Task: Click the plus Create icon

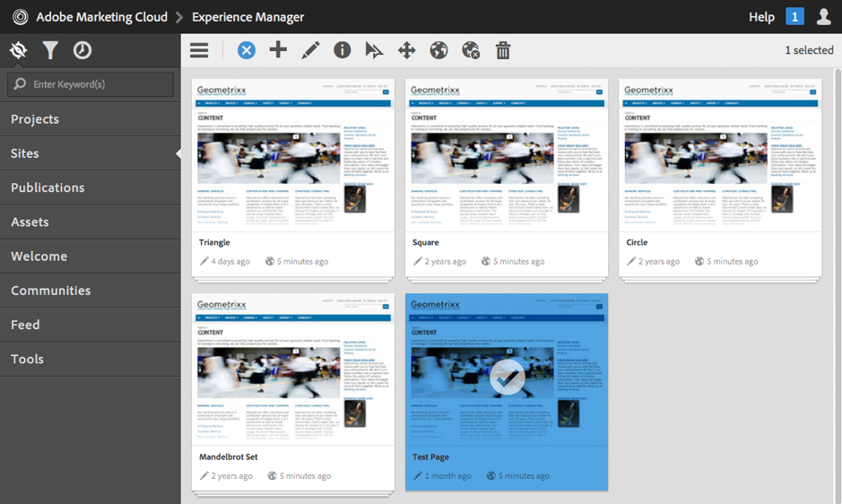Action: (x=278, y=50)
